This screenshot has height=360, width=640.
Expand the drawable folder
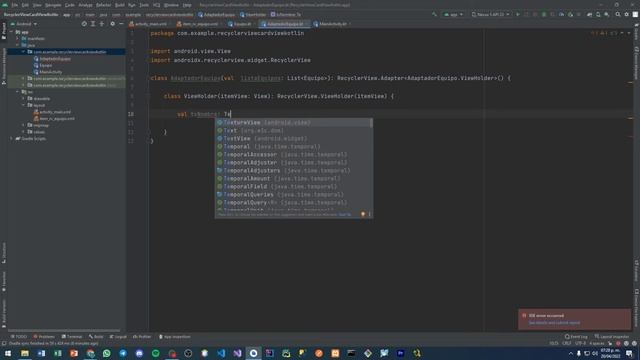23,98
